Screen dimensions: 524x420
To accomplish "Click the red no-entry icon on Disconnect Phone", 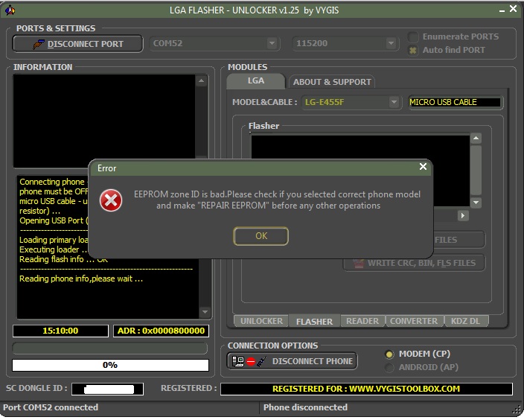I will 251,361.
